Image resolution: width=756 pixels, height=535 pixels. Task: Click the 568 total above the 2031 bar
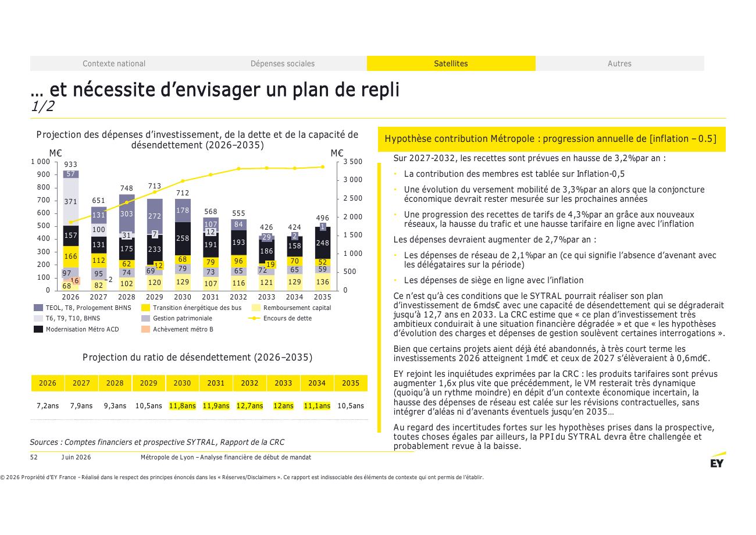click(x=211, y=212)
